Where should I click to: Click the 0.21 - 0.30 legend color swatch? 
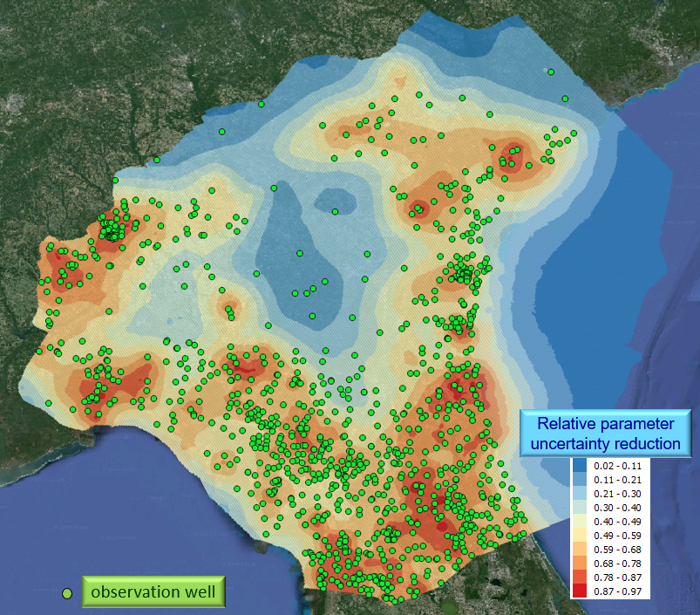pyautogui.click(x=580, y=494)
